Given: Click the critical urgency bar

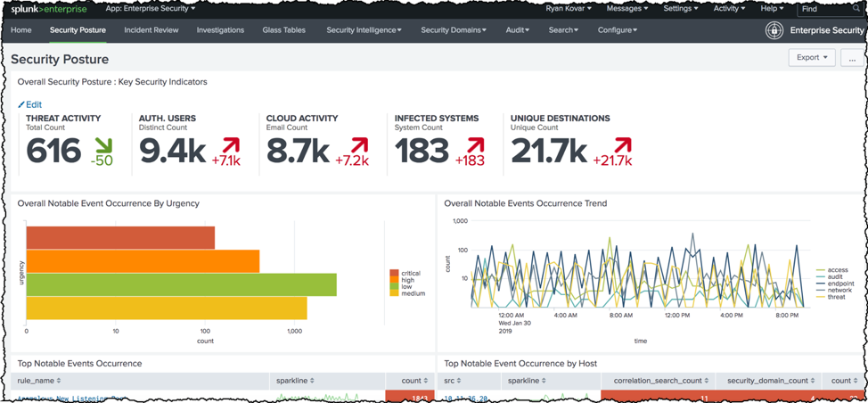Looking at the screenshot, I should (120, 237).
